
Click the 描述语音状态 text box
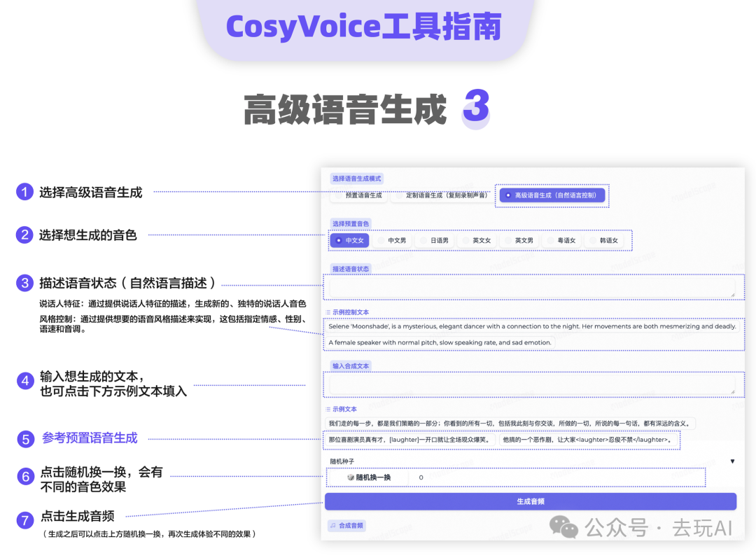532,288
